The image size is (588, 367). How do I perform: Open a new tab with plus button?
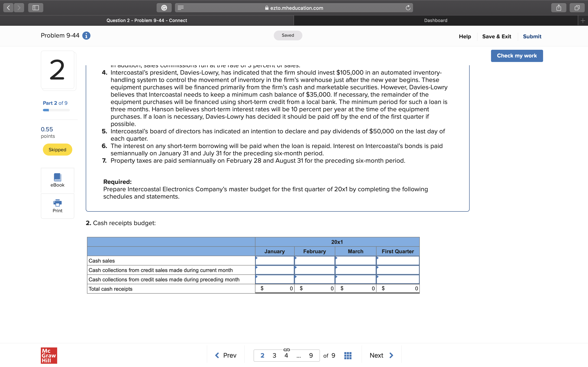point(583,21)
